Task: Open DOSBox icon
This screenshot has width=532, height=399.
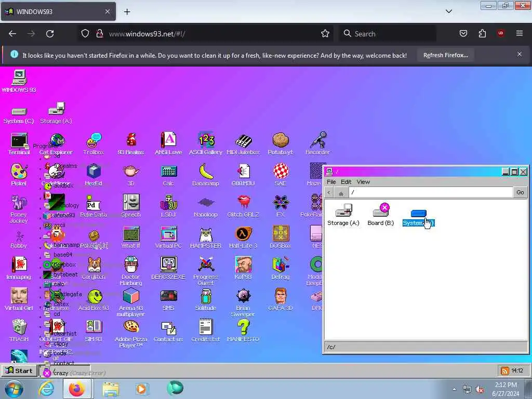Action: [x=280, y=237]
